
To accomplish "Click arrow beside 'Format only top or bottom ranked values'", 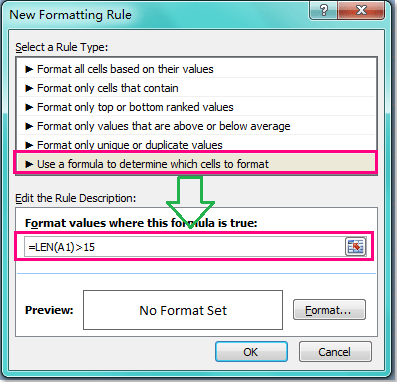I will pos(29,107).
